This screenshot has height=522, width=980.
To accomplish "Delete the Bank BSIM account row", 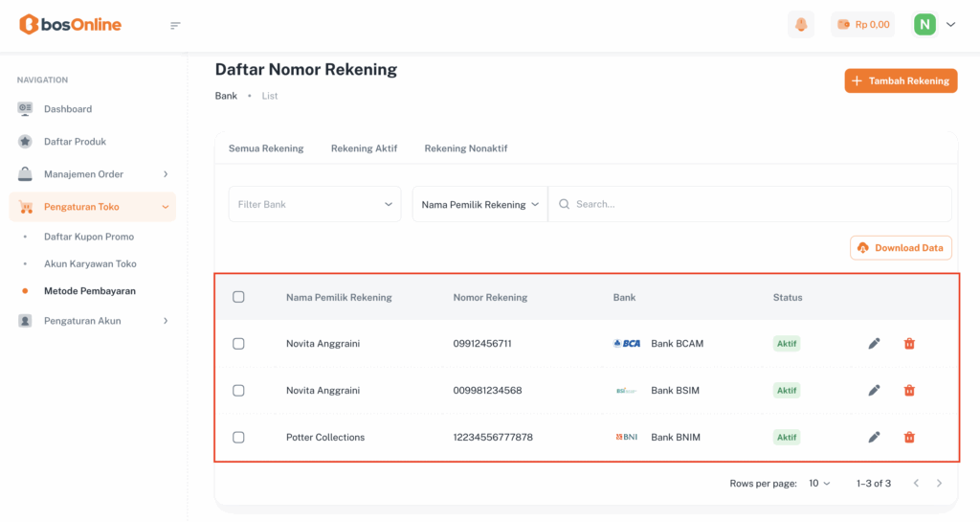I will (909, 391).
